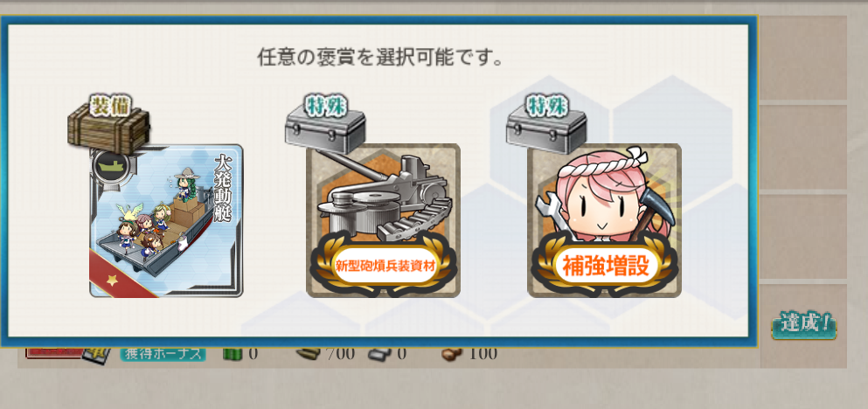Click the ammo value 700
The height and width of the screenshot is (409, 868).
click(340, 353)
